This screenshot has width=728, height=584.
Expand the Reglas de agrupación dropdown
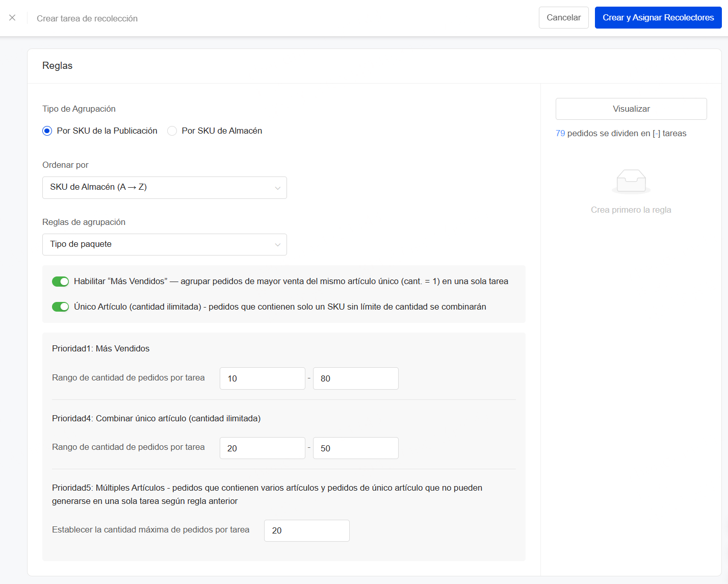click(x=164, y=245)
